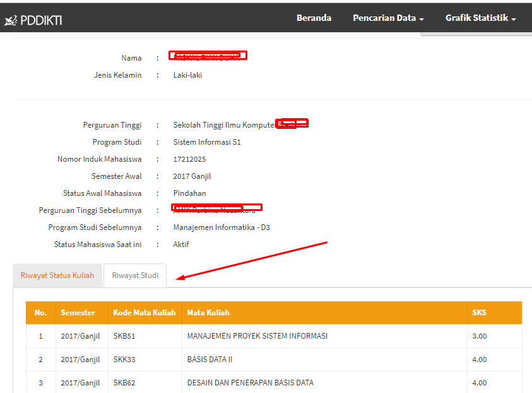
Task: Click 2017/Ganjil in row 2
Action: click(80, 360)
